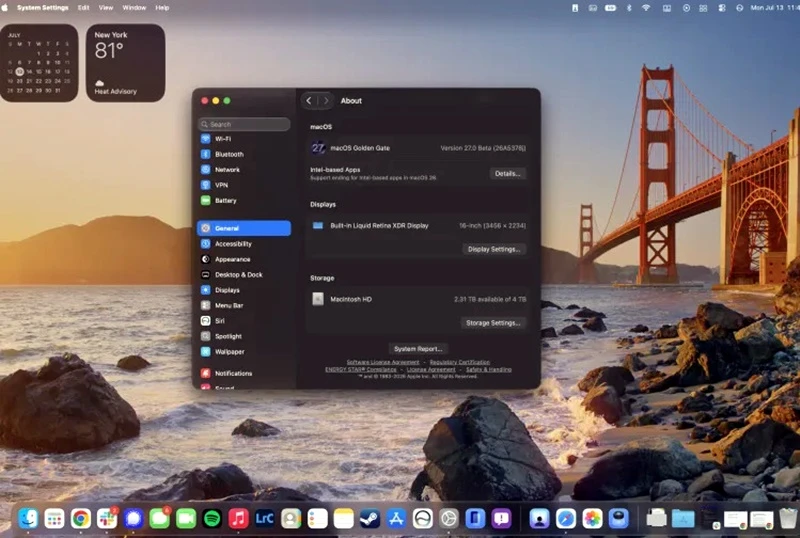Viewport: 800px width, 538px height.
Task: Open Wi-Fi settings in the sidebar
Action: 244,139
